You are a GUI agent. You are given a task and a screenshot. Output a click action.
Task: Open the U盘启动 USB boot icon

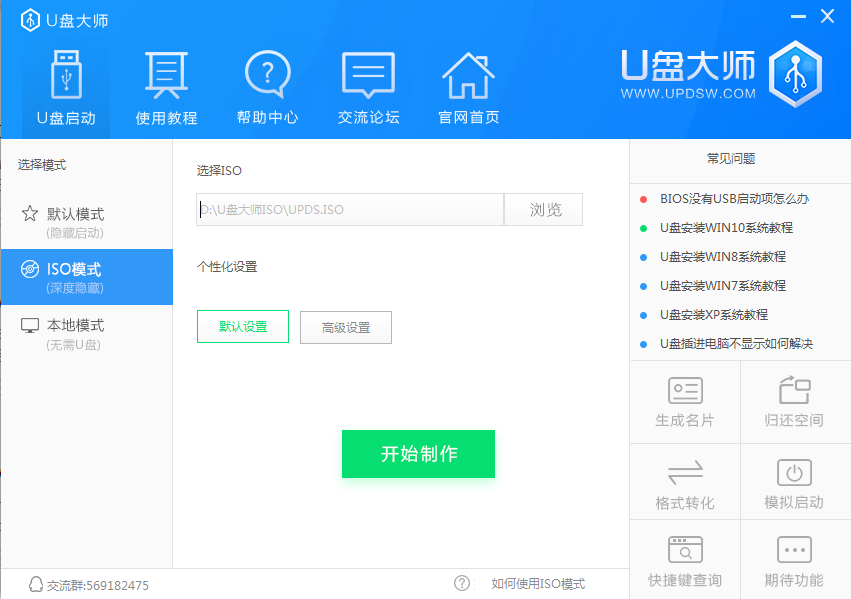point(66,88)
